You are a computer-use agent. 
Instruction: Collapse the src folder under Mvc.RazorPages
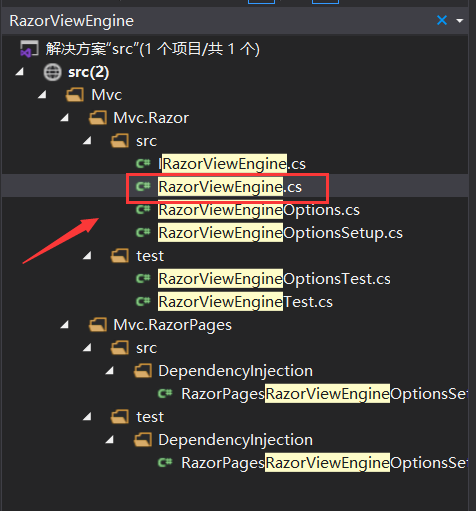[x=87, y=348]
